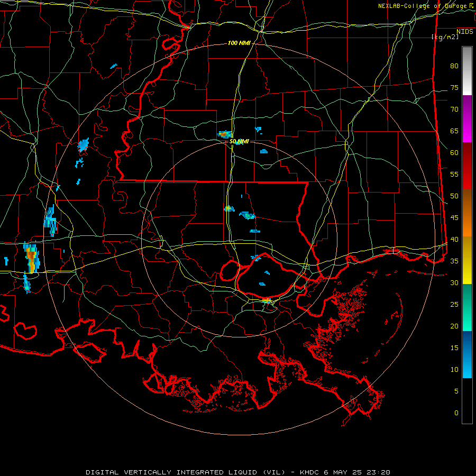Pick the orange-brown segment of the color bar

(467, 213)
